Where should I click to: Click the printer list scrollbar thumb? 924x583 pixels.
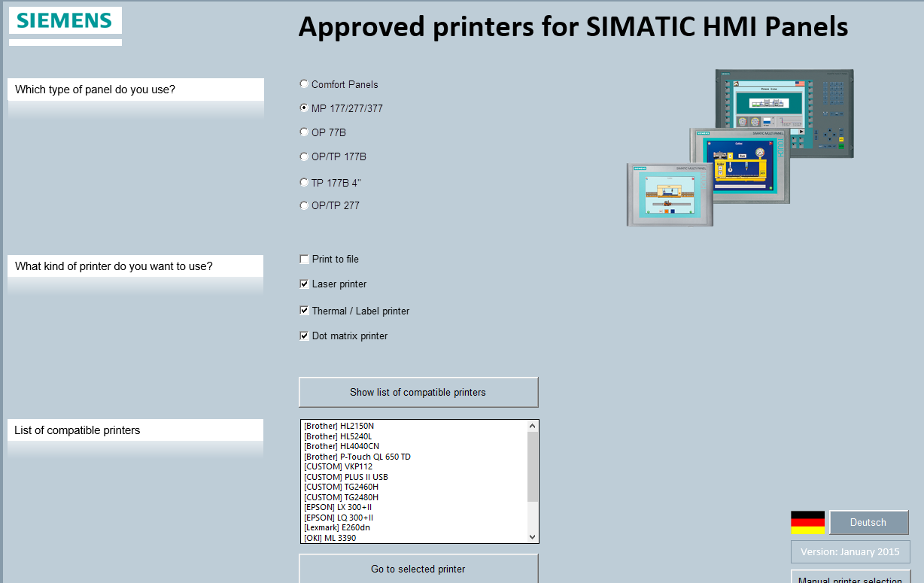(x=533, y=466)
